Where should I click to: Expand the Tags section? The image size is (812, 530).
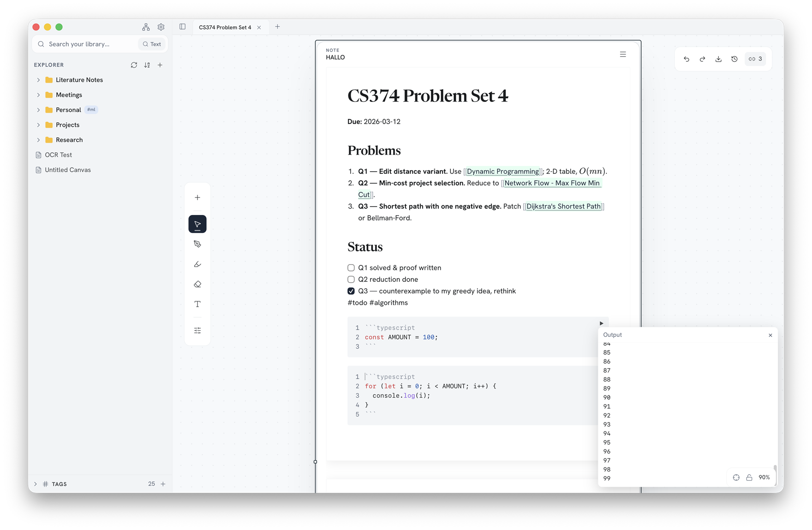[x=36, y=484]
